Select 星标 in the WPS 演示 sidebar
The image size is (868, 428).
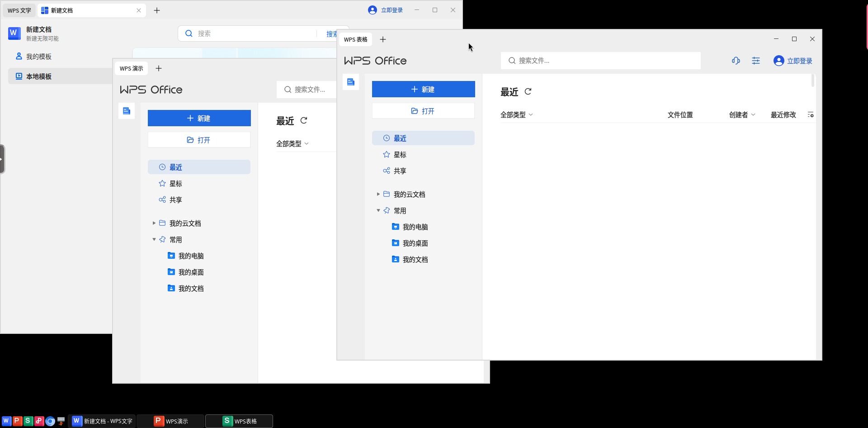coord(199,183)
